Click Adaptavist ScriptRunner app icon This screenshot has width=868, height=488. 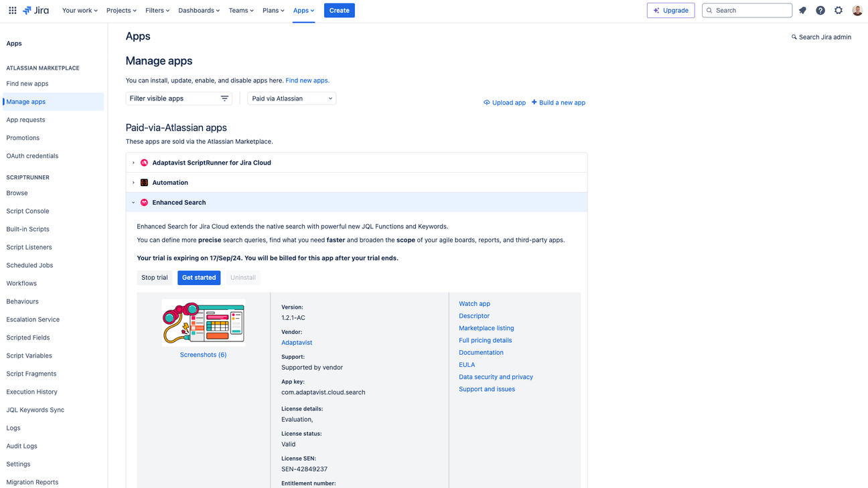(144, 163)
